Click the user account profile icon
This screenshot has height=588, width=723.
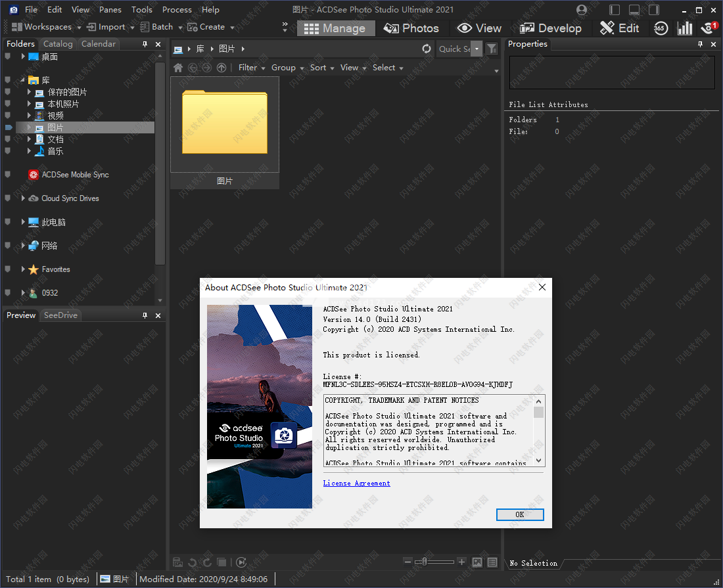(582, 10)
